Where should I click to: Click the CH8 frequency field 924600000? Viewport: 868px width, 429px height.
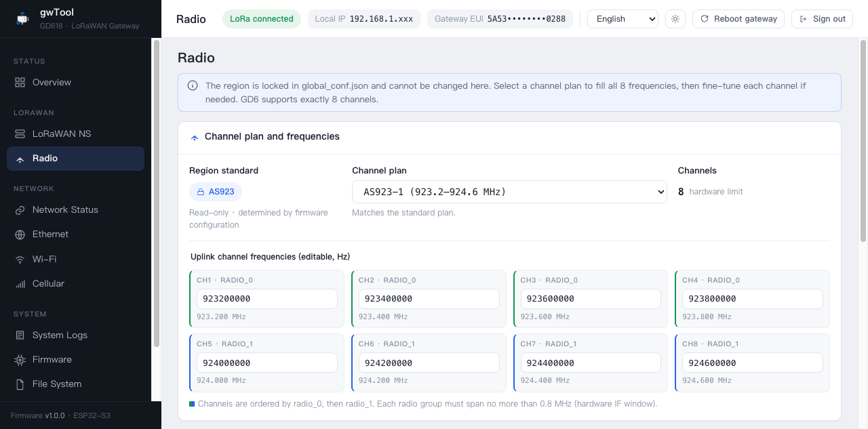[753, 363]
